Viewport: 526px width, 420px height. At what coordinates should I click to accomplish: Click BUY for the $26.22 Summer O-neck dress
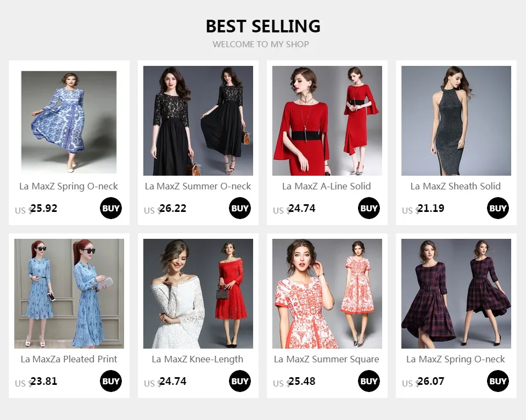240,208
